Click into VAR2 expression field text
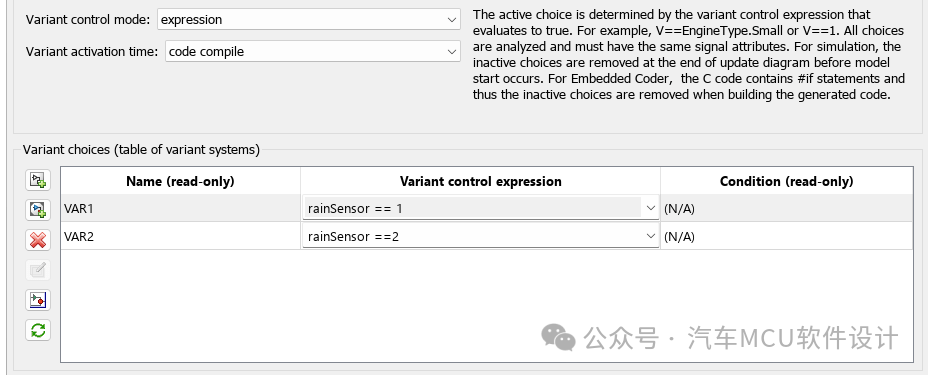 [x=353, y=237]
